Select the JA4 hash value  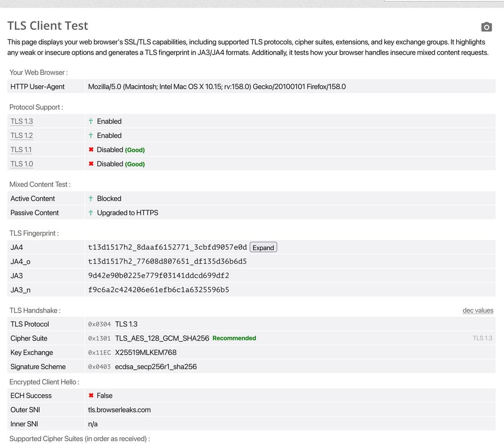coord(168,247)
